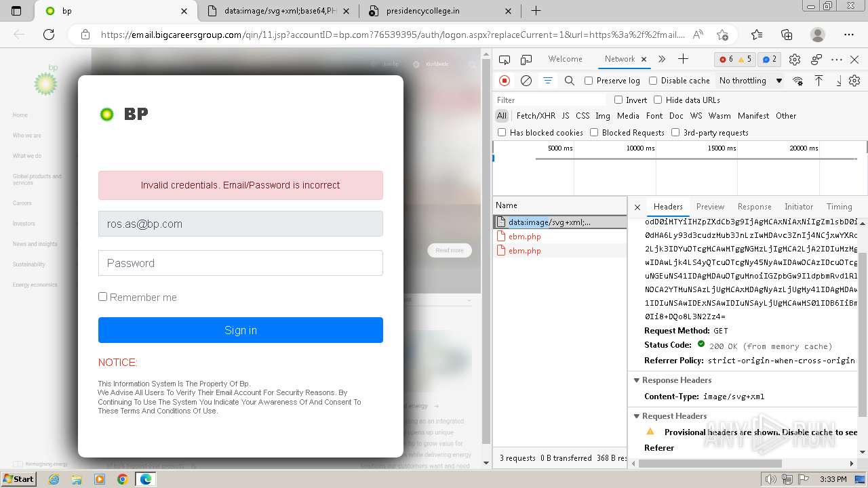The width and height of the screenshot is (868, 488).
Task: Toggle the device emulation icon
Action: (x=526, y=60)
